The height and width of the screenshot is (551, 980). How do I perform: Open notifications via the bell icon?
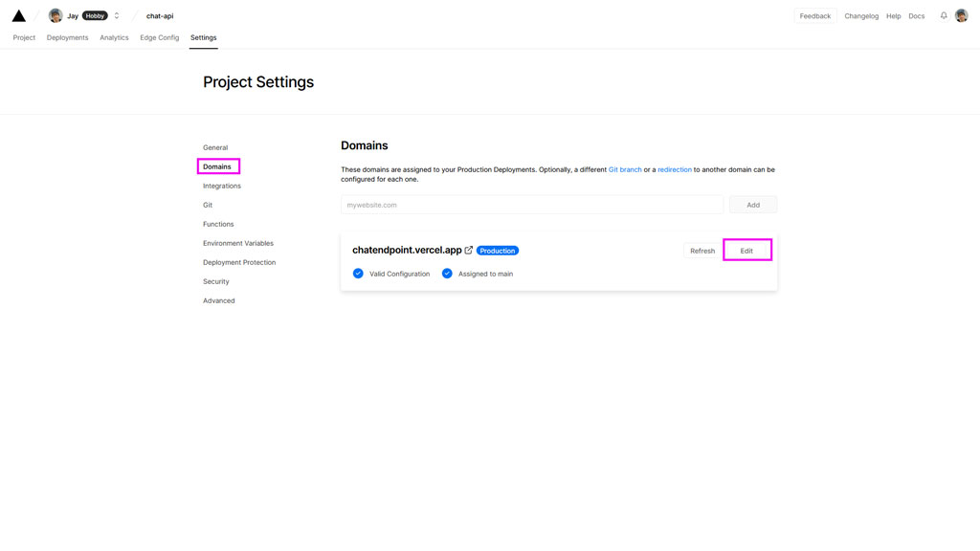[x=943, y=15]
